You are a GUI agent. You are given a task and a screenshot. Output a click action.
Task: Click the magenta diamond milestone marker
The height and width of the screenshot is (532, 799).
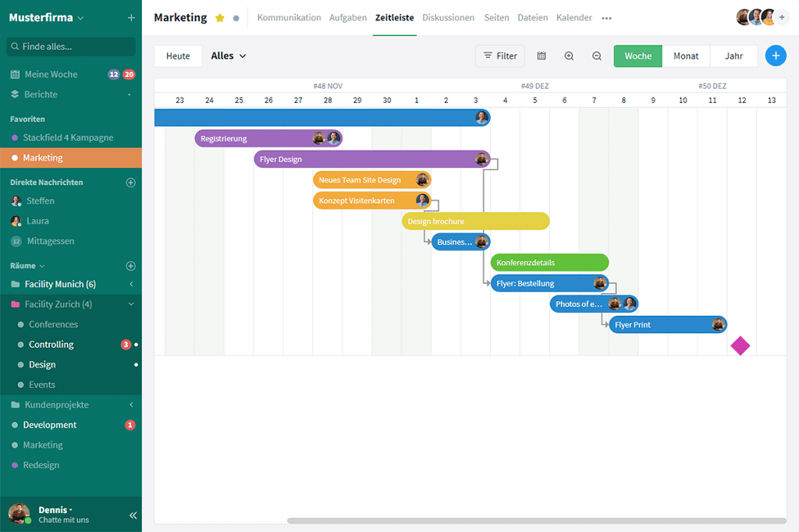point(740,346)
